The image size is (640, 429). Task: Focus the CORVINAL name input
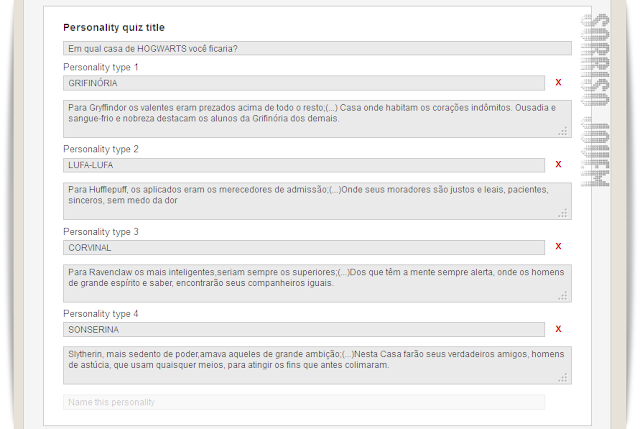click(304, 248)
